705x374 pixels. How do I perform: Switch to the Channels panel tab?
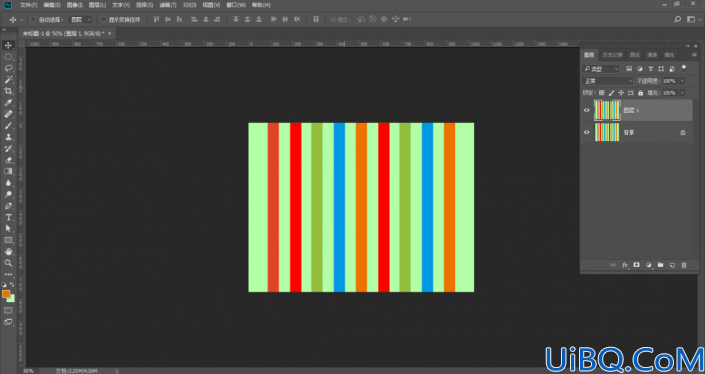pyautogui.click(x=652, y=55)
